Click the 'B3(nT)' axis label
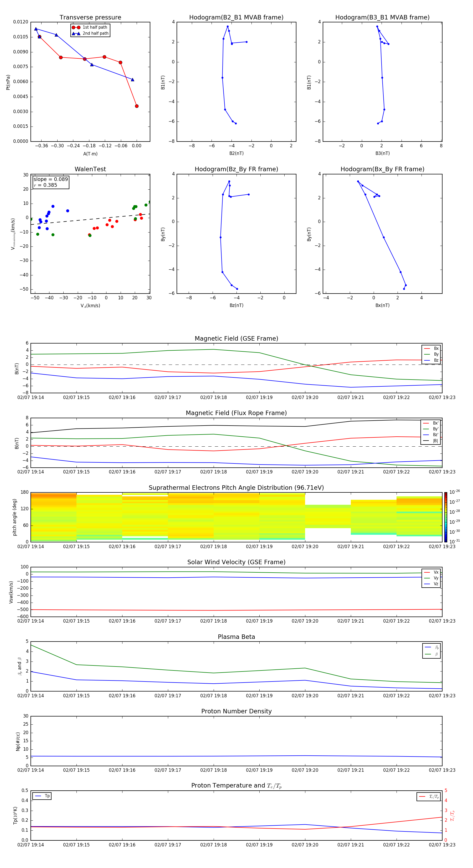 (382, 153)
